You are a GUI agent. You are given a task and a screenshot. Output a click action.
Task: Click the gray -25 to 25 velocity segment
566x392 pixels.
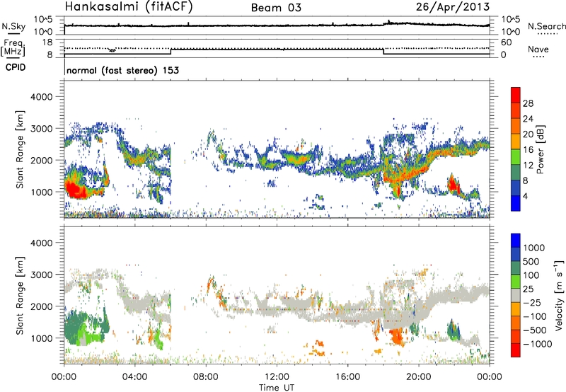(x=516, y=295)
